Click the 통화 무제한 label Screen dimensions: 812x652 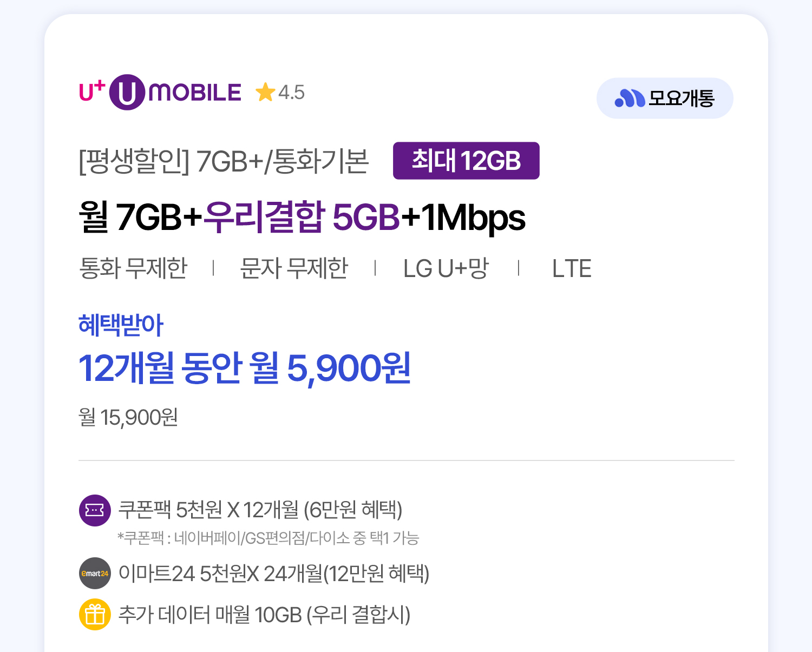pos(133,268)
